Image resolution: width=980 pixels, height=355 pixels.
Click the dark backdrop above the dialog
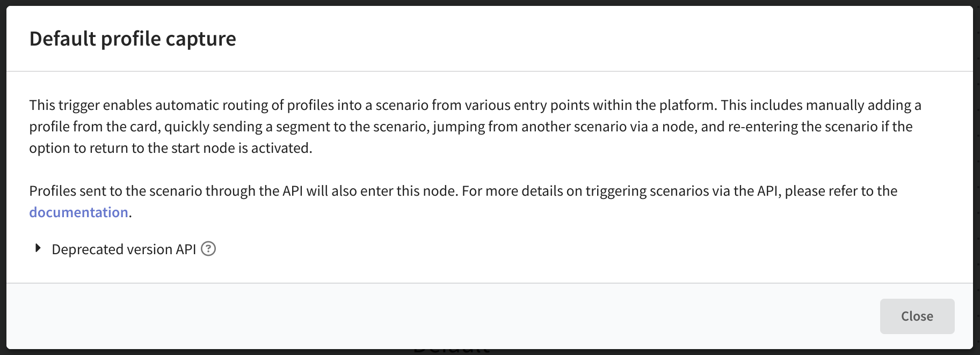click(490, 3)
